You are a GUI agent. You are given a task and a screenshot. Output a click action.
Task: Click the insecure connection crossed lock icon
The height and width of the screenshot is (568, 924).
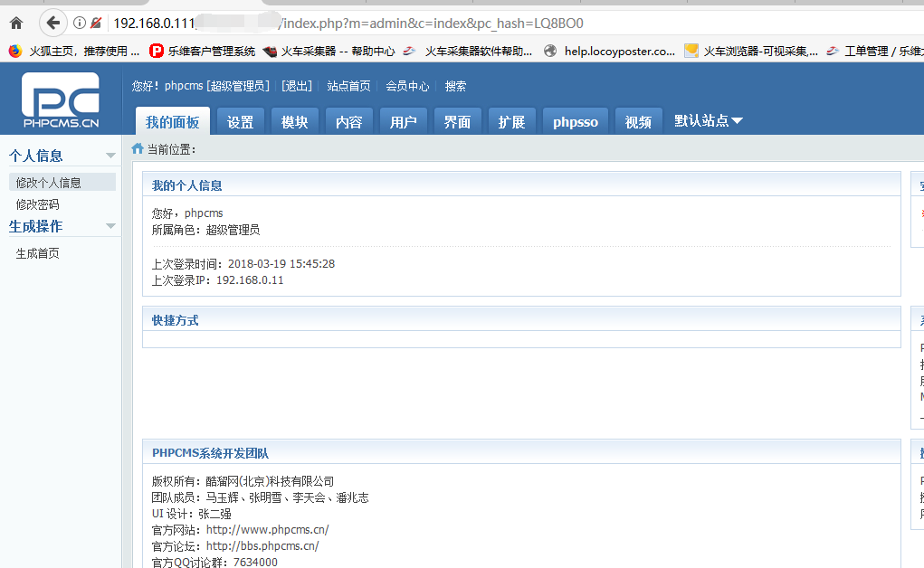pyautogui.click(x=96, y=23)
